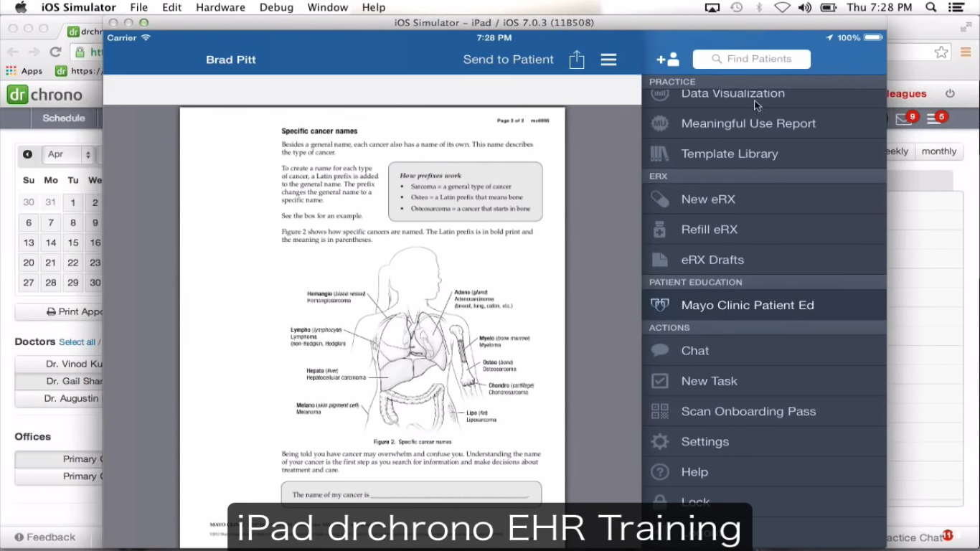Open the Edit menu
The height and width of the screenshot is (551, 980).
click(x=172, y=7)
